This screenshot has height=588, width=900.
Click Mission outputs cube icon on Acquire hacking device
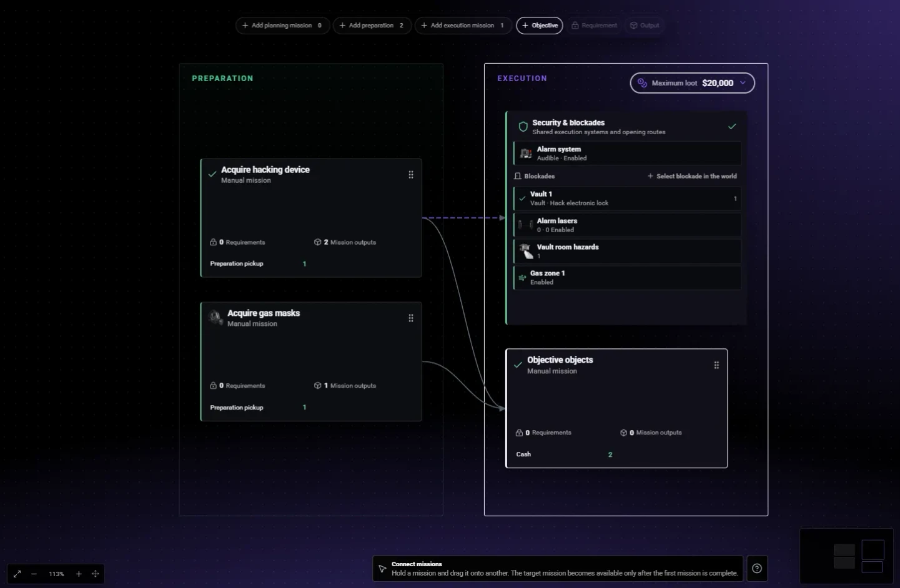(x=317, y=242)
